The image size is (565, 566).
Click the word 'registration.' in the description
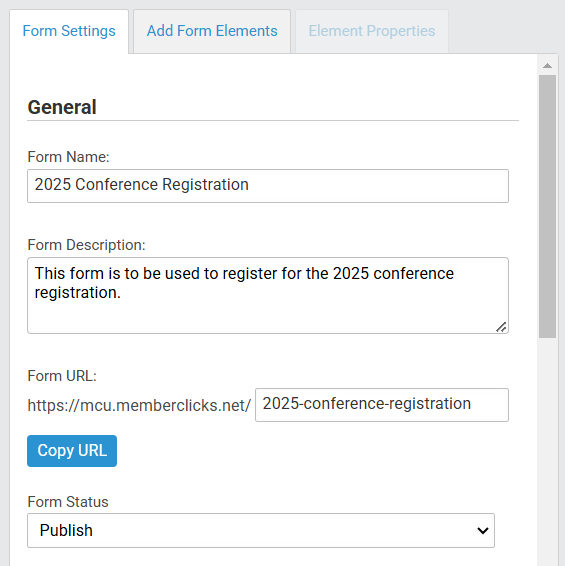[78, 293]
